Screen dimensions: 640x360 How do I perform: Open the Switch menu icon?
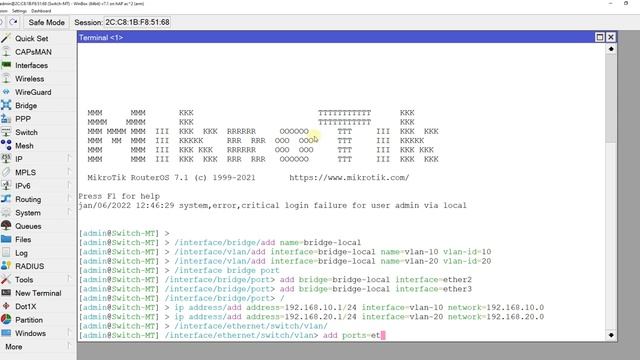click(x=6, y=132)
